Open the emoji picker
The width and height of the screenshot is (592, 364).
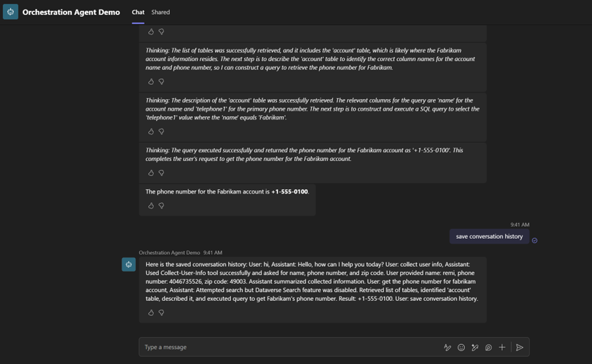461,347
